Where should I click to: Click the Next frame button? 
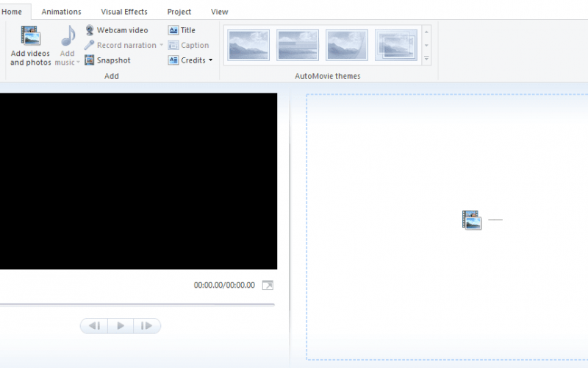[146, 325]
